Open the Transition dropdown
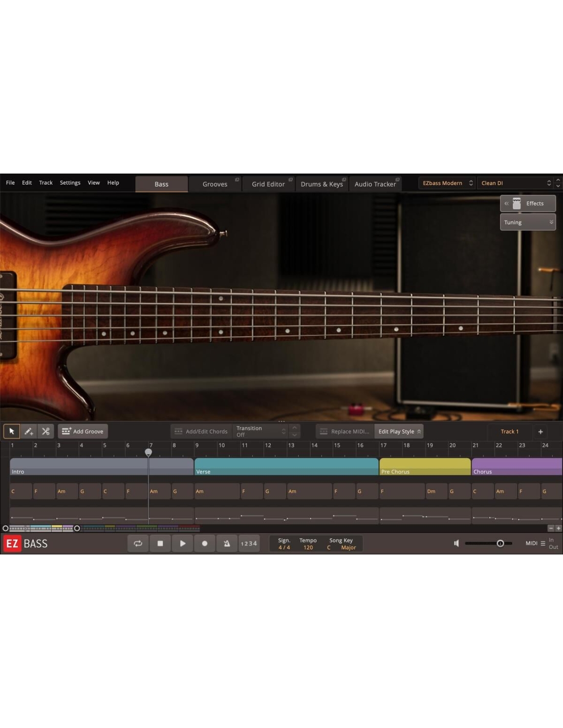The image size is (563, 728). [261, 431]
